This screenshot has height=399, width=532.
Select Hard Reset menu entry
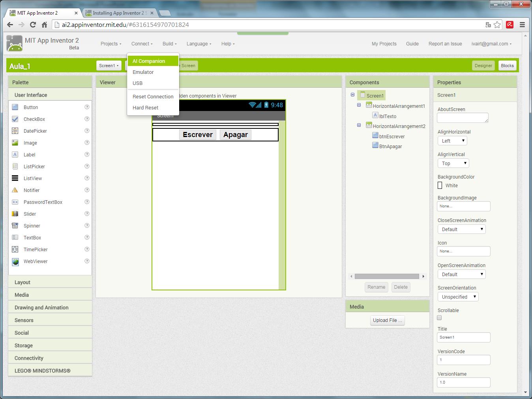coord(153,107)
